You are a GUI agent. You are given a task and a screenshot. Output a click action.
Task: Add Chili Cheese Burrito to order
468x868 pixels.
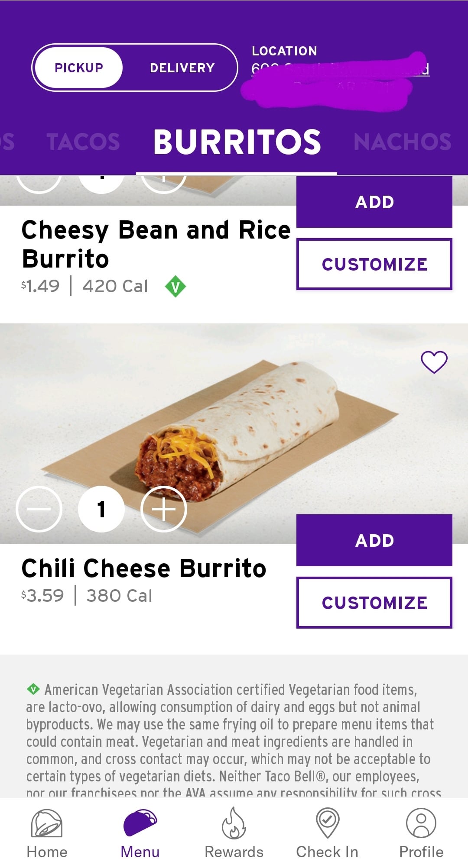[374, 540]
